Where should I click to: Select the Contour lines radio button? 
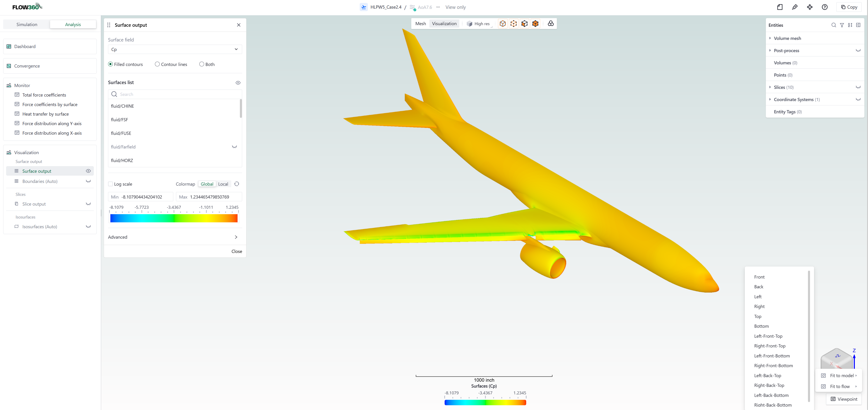point(157,64)
